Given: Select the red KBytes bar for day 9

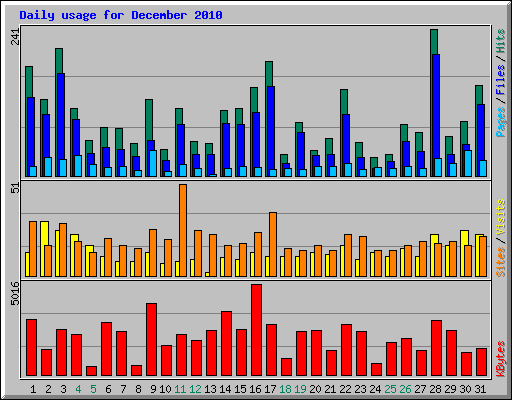Looking at the screenshot, I should (151, 340).
